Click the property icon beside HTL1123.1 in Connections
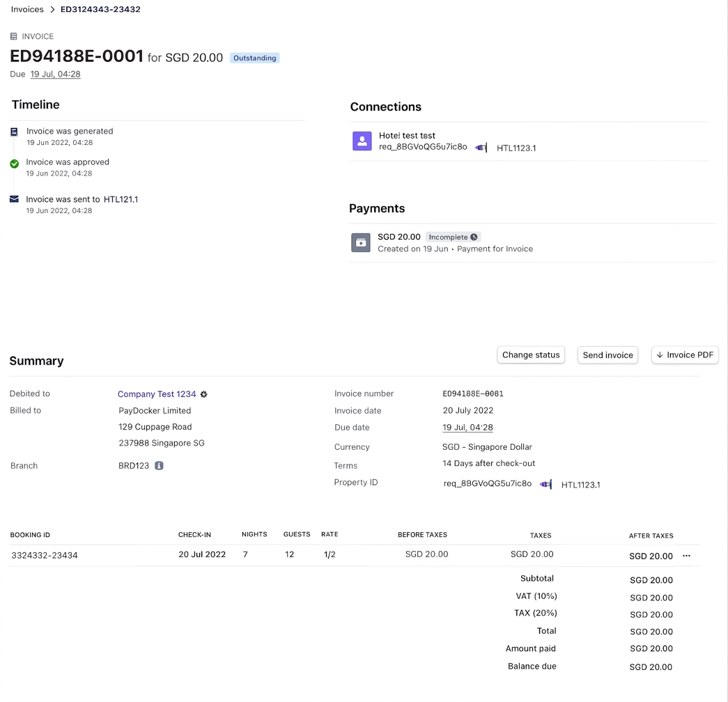 coord(481,148)
